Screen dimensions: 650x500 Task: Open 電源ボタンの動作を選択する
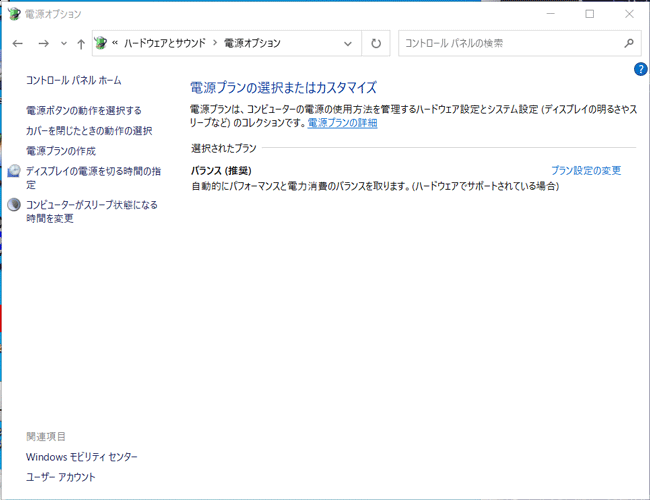[x=84, y=111]
